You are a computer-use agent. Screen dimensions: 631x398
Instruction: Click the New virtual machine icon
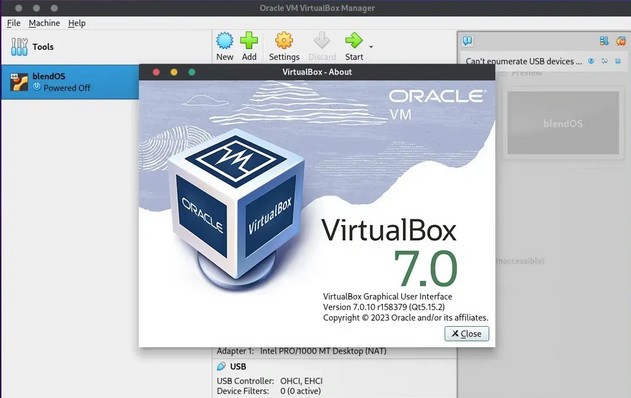[225, 41]
